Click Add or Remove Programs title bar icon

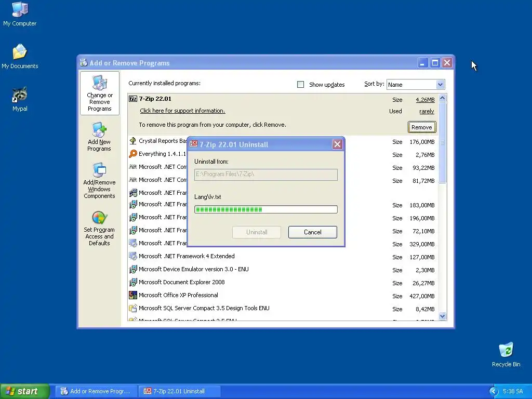[x=84, y=62]
